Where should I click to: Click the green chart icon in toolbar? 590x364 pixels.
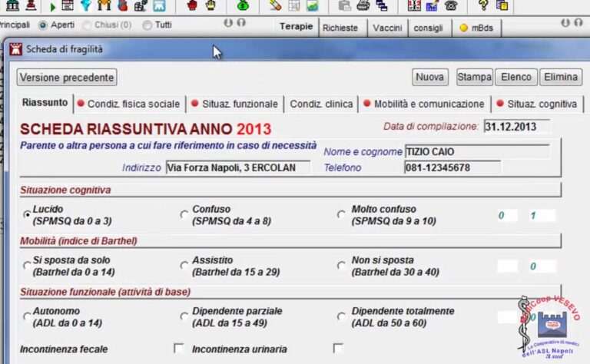[x=313, y=5]
